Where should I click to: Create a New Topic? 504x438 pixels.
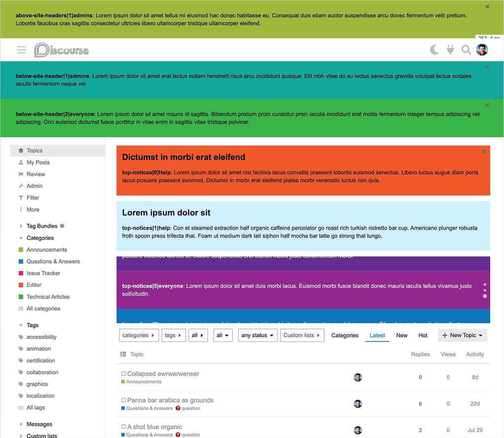tap(463, 336)
